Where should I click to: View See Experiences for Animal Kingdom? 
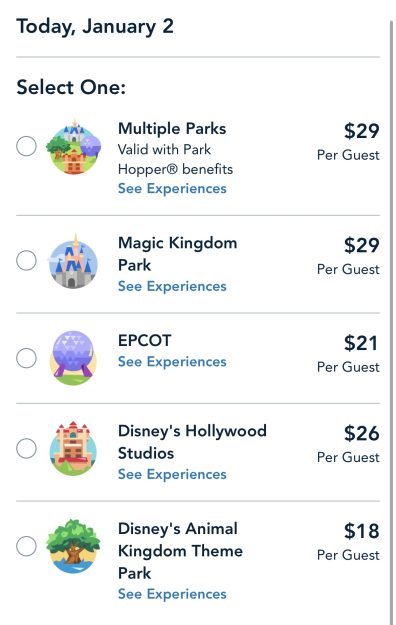click(x=172, y=594)
